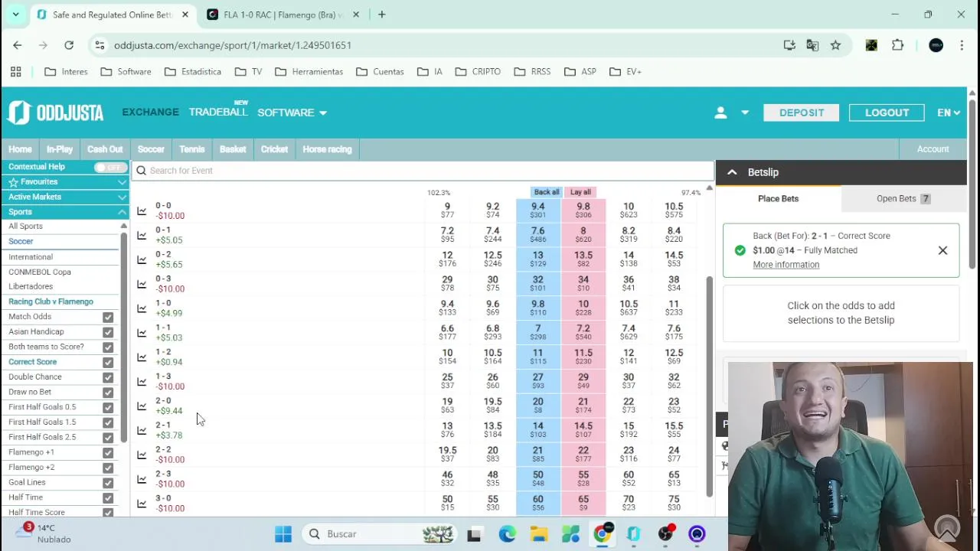
Task: Open the SOFTWARE dropdown menu
Action: [292, 112]
